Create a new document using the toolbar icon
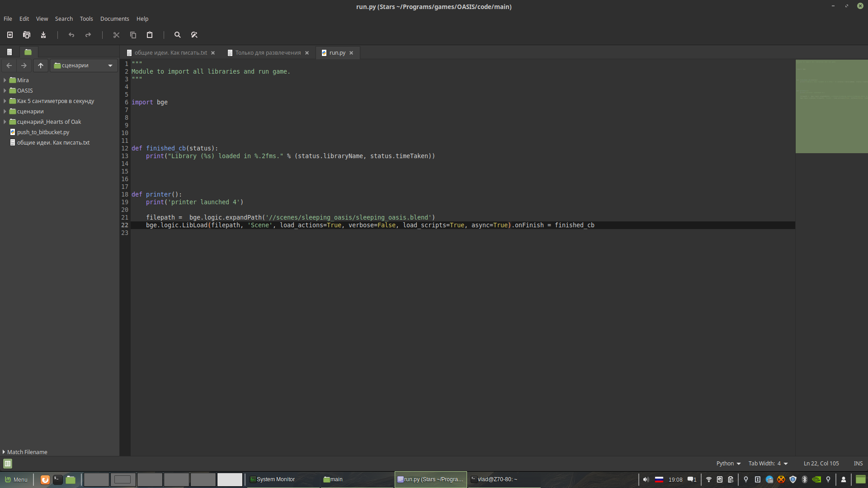 (x=9, y=34)
